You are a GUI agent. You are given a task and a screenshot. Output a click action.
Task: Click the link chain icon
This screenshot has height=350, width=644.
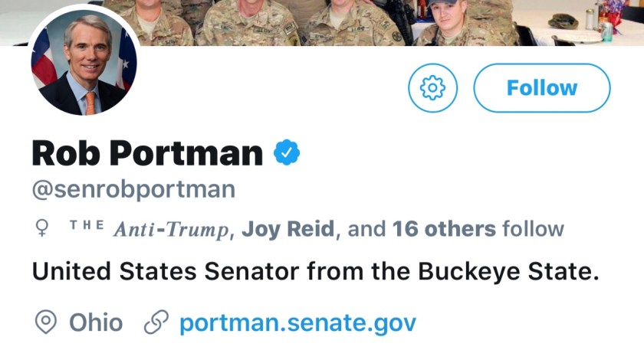click(x=156, y=322)
